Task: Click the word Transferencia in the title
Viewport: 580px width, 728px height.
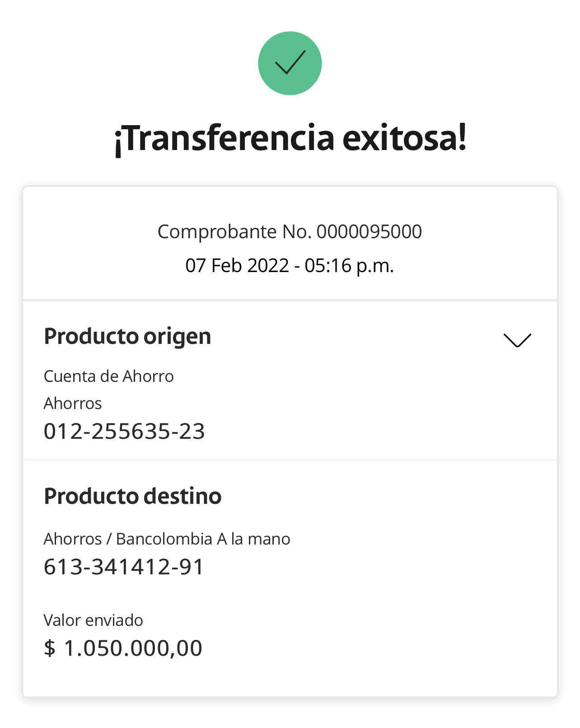Action: pos(225,138)
